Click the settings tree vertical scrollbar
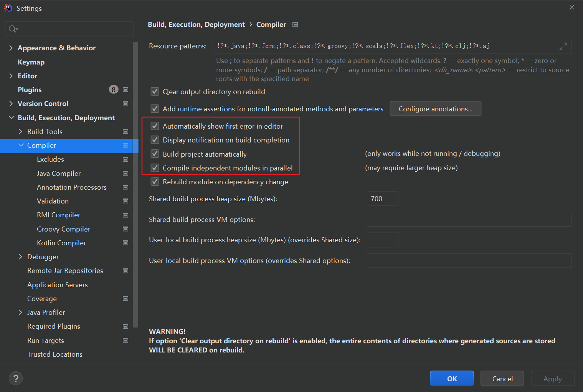 [x=135, y=184]
